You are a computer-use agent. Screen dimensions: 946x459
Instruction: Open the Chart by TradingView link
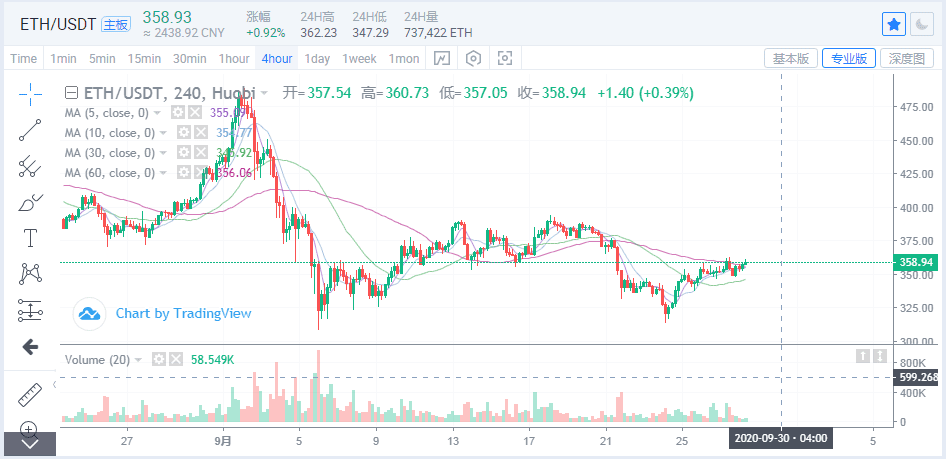click(x=183, y=313)
